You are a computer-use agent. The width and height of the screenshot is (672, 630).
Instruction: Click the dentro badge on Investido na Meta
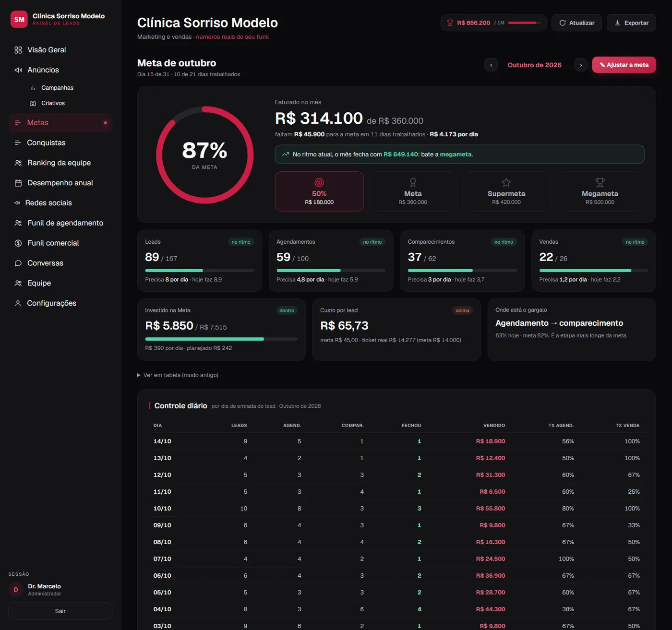[x=287, y=310]
